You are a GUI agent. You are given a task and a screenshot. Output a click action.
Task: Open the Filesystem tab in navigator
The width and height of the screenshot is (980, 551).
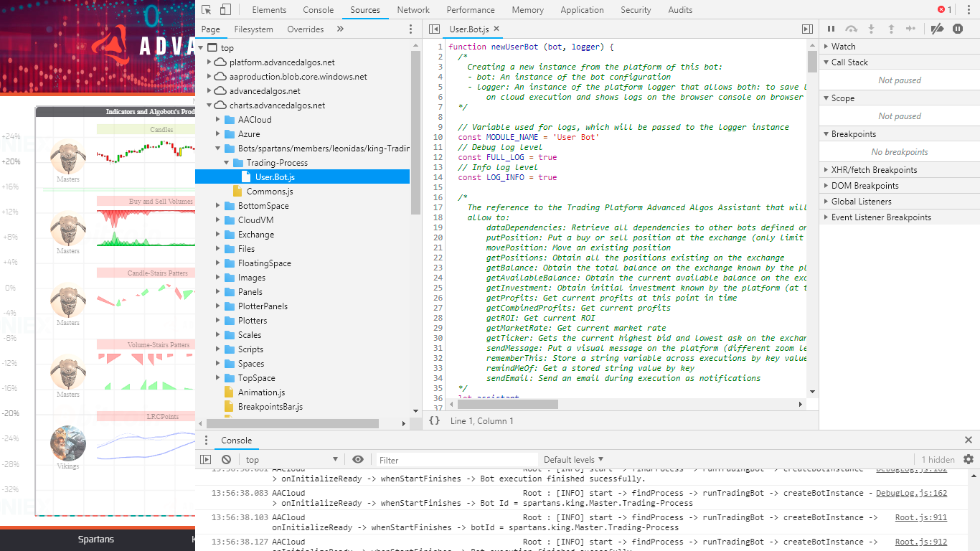click(x=253, y=29)
